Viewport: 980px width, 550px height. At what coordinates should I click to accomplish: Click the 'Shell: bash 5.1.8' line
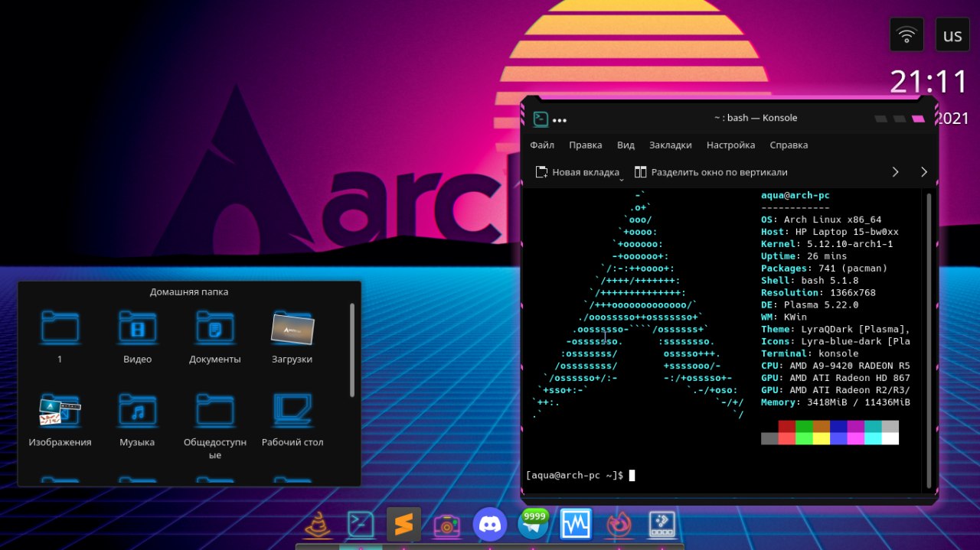(x=809, y=281)
